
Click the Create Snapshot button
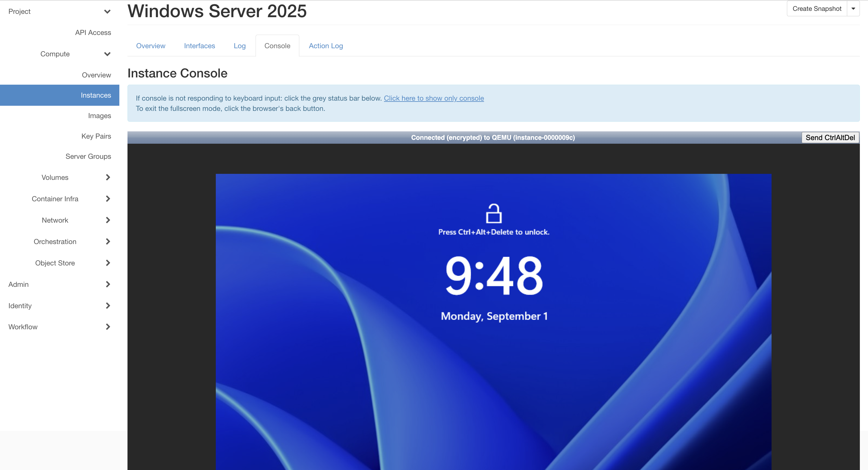coord(816,9)
